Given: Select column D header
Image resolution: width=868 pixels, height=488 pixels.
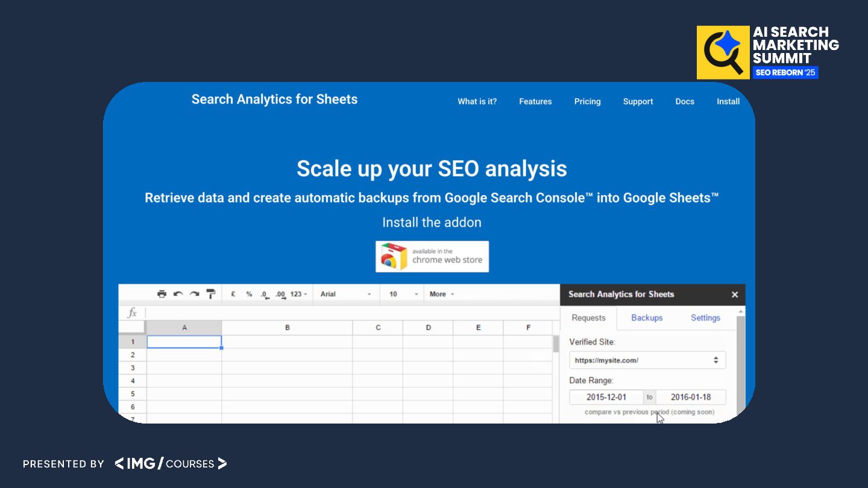Looking at the screenshot, I should pos(428,328).
